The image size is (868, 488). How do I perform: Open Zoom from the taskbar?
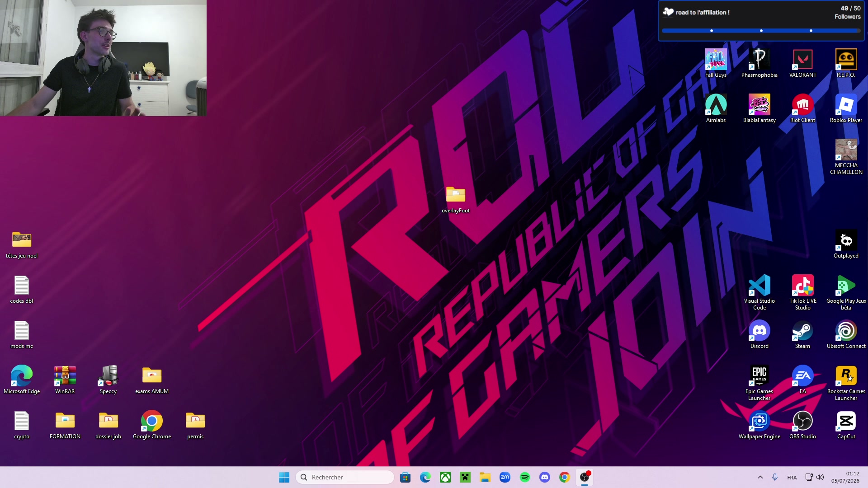pos(505,477)
